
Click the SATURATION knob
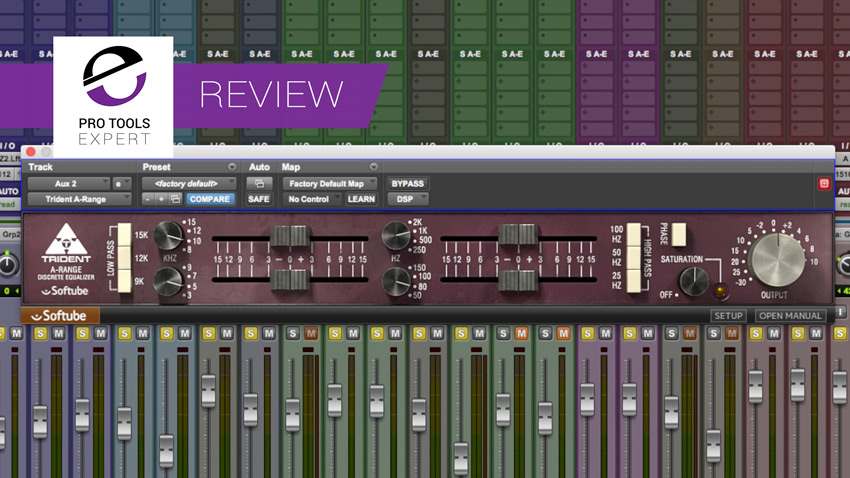pyautogui.click(x=693, y=281)
